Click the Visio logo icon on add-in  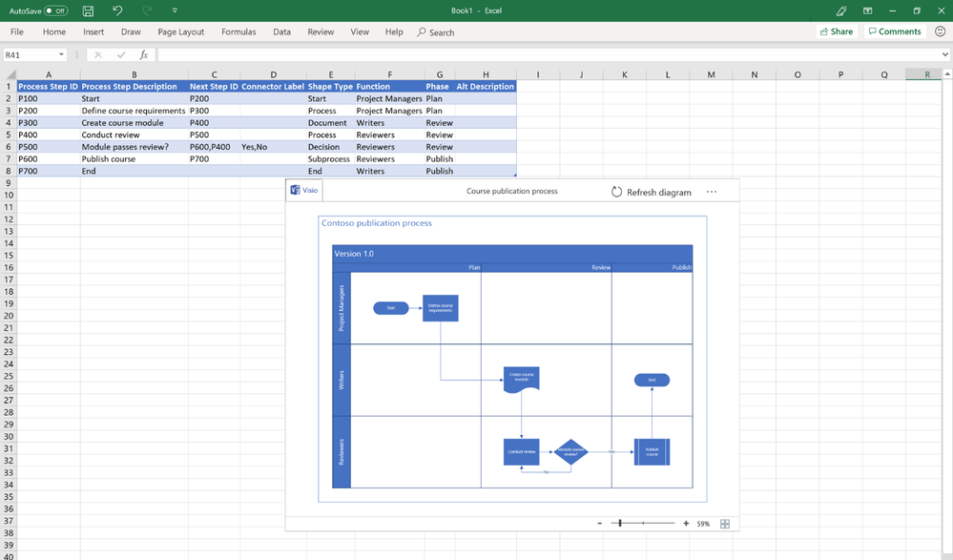[x=296, y=190]
